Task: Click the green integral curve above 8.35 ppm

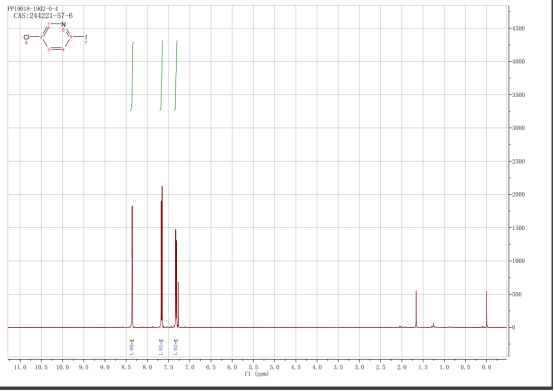Action: point(132,76)
